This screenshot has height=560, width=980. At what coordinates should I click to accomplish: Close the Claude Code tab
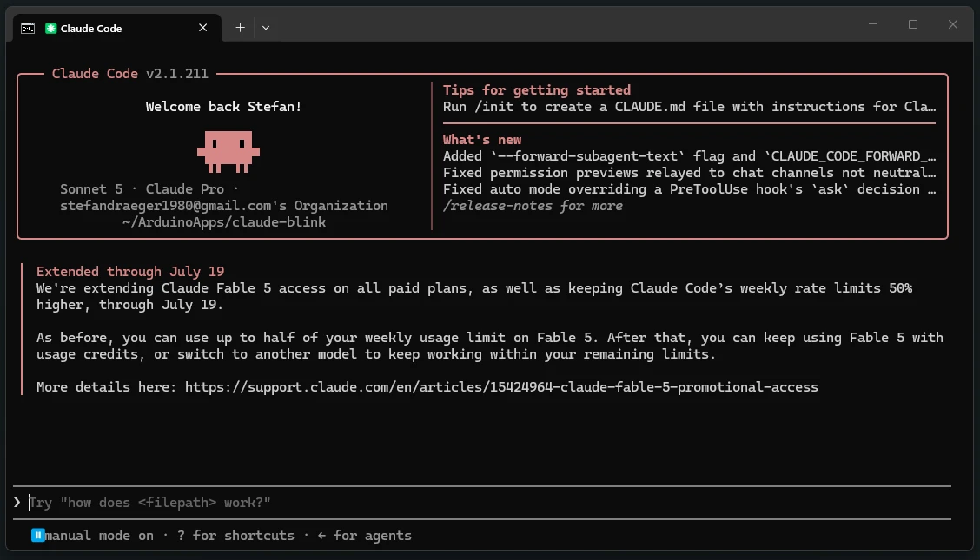tap(202, 28)
